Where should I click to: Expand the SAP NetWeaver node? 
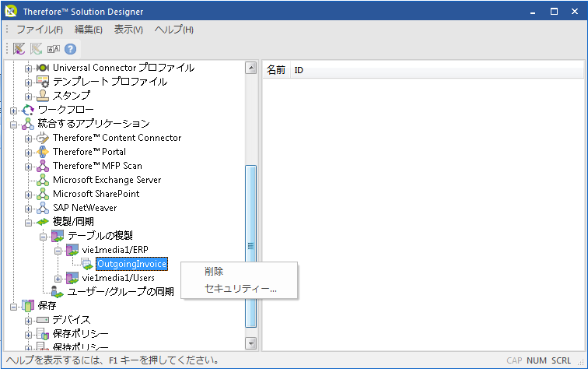pyautogui.click(x=28, y=209)
